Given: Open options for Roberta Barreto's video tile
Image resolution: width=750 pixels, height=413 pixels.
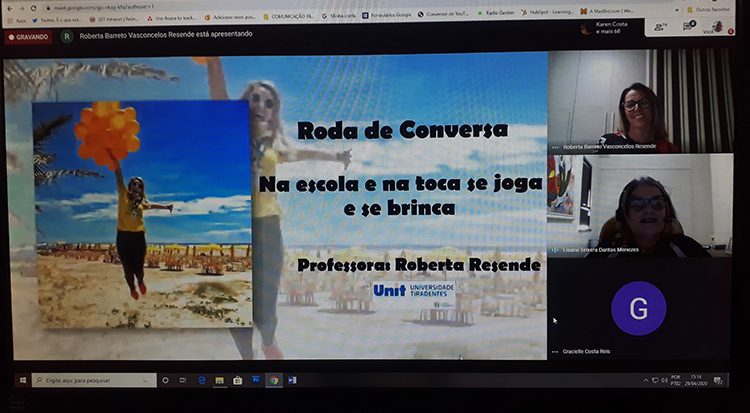Looking at the screenshot, I should point(555,146).
